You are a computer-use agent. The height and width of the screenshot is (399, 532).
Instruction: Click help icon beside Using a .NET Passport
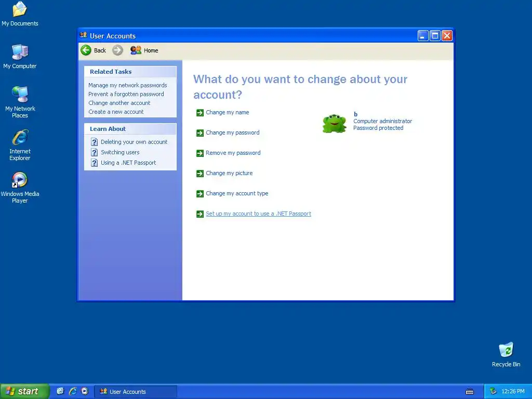coord(95,163)
